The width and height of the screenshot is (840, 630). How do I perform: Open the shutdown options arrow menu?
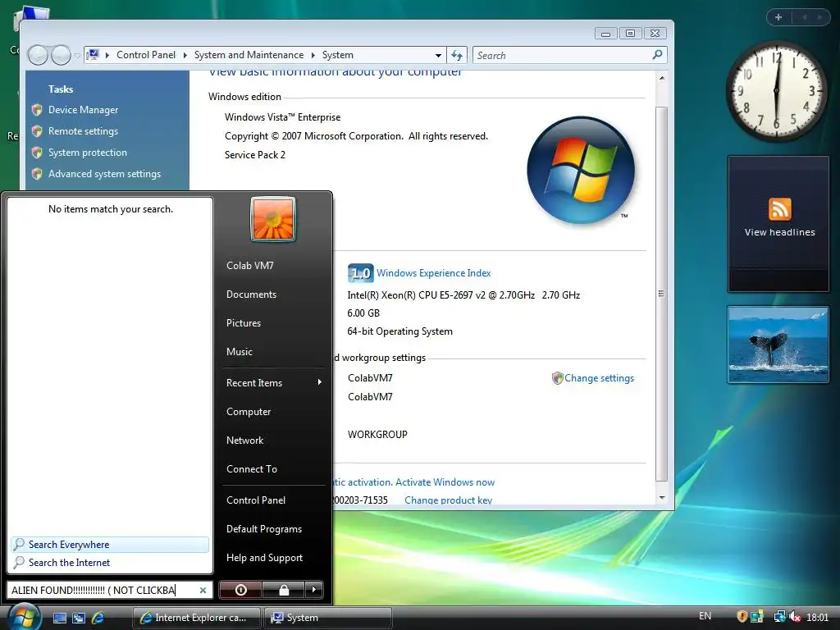click(x=314, y=590)
